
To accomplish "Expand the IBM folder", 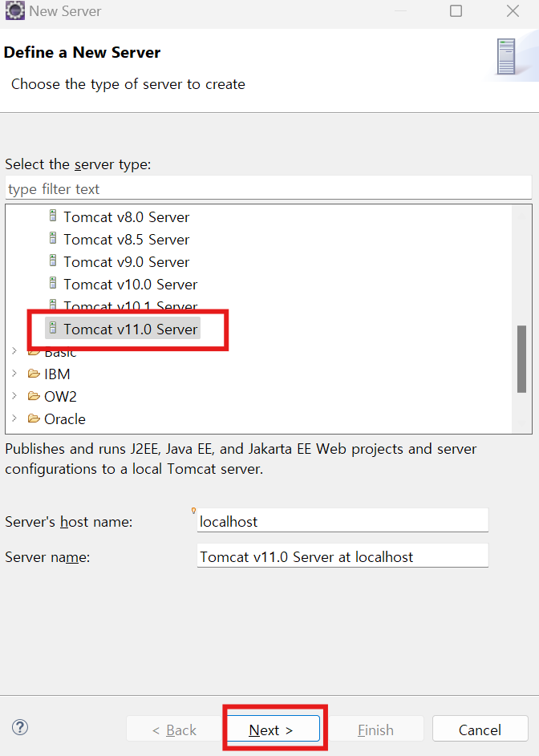I will pyautogui.click(x=14, y=374).
